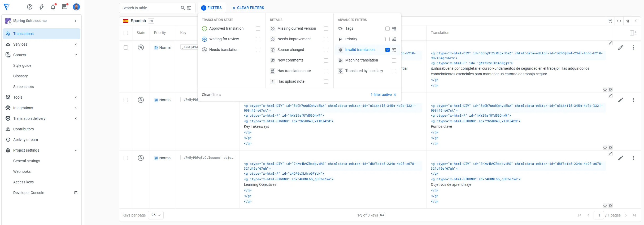Screen dimensions: 644x225
Task: Click state icon of Learning Objectives row
Action: [x=141, y=158]
